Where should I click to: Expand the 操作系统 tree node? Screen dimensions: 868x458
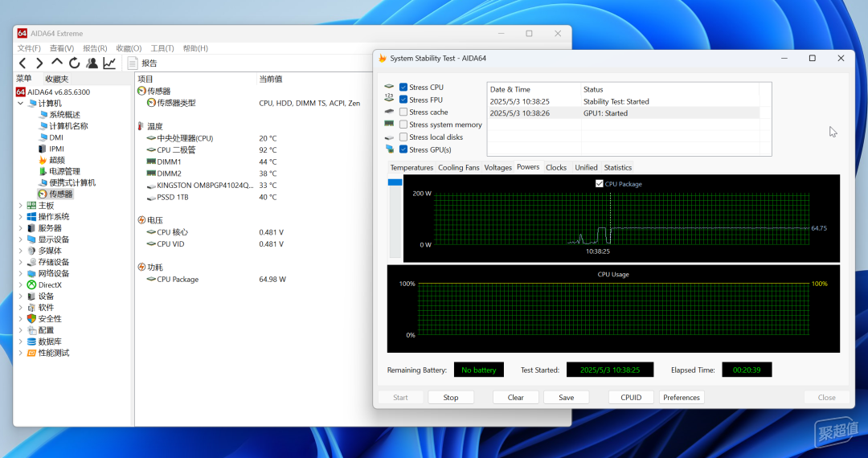(x=20, y=217)
